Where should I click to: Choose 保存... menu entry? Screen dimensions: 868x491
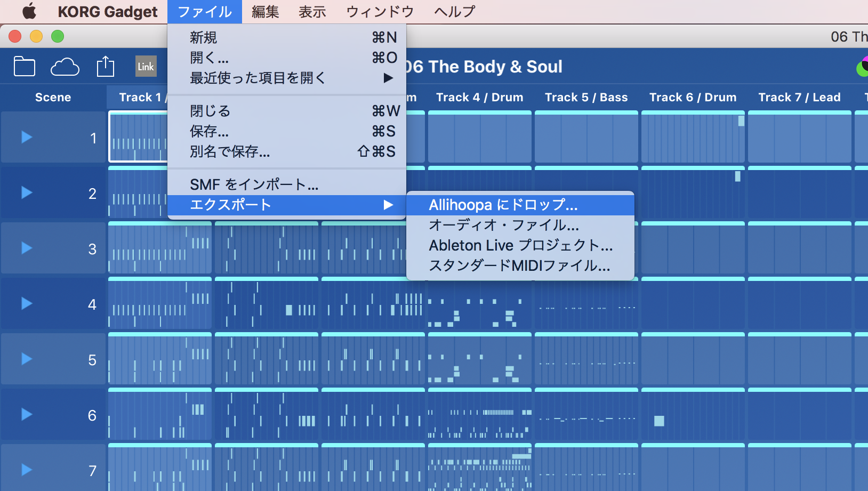pyautogui.click(x=287, y=131)
